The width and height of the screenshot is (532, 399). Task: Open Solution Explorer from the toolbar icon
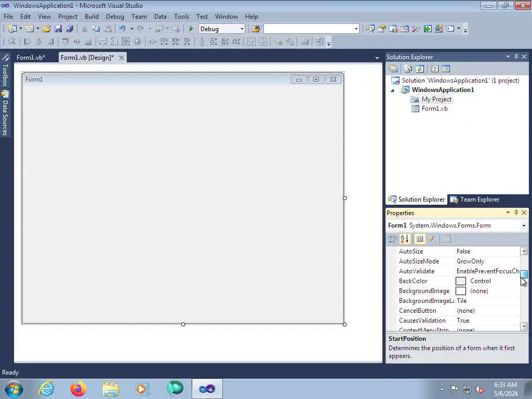pos(370,29)
